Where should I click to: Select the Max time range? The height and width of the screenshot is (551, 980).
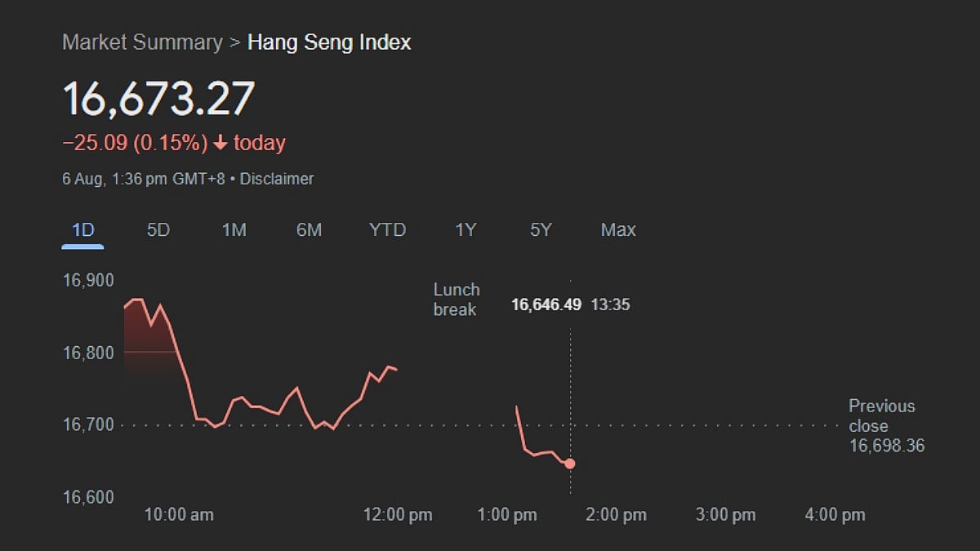[x=618, y=230]
